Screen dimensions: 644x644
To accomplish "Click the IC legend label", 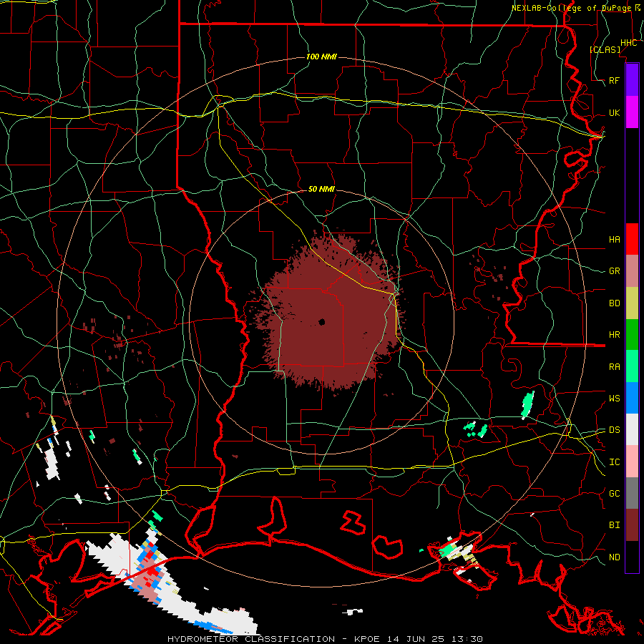I will pos(614,462).
